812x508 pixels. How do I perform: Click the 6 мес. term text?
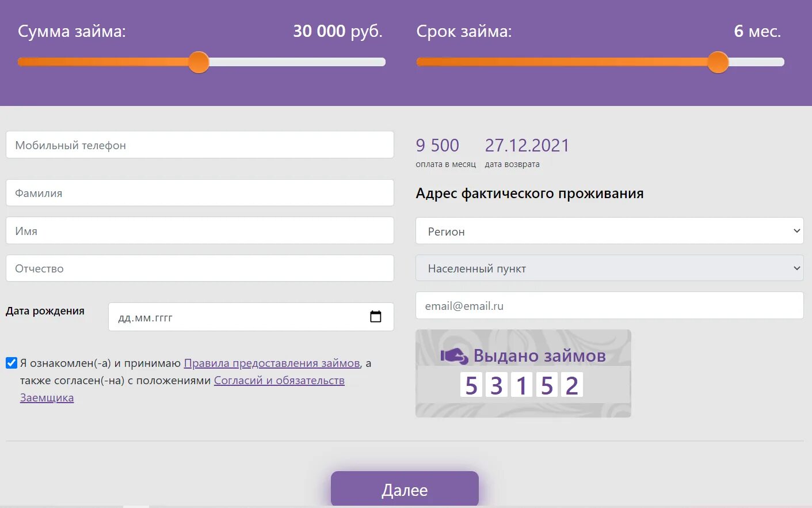pos(757,31)
